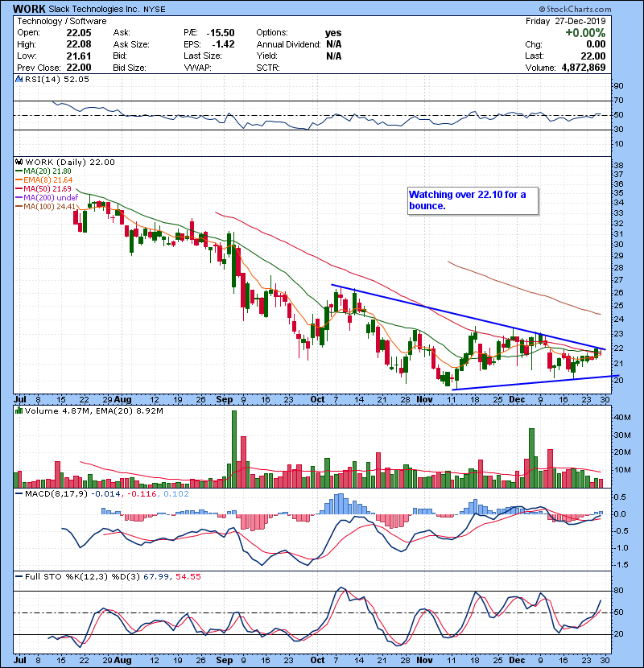Click the Ask Size label

[131, 44]
